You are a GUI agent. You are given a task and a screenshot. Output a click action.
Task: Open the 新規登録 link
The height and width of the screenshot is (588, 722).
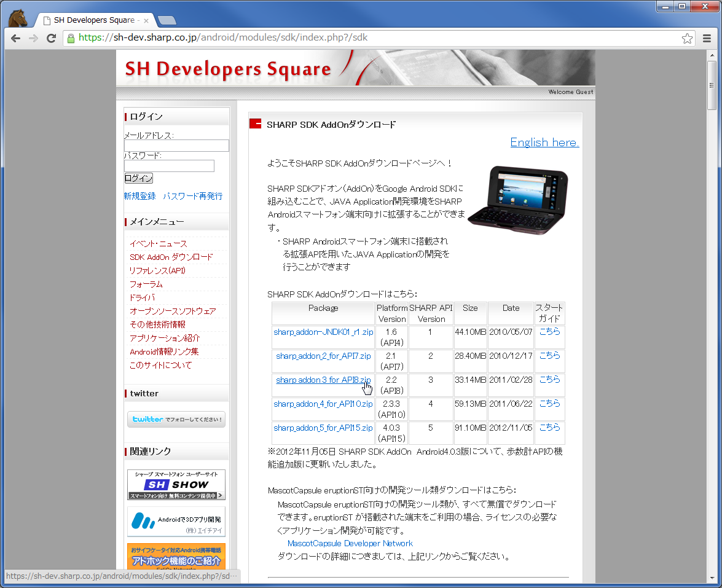click(139, 196)
